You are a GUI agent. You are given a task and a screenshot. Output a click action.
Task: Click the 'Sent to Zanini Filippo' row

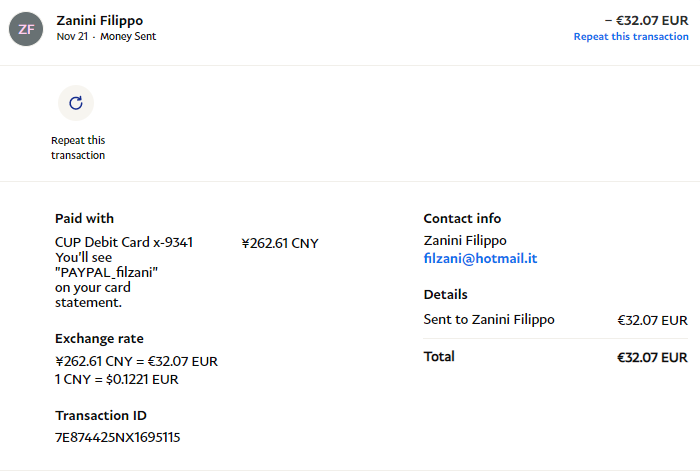[489, 320]
